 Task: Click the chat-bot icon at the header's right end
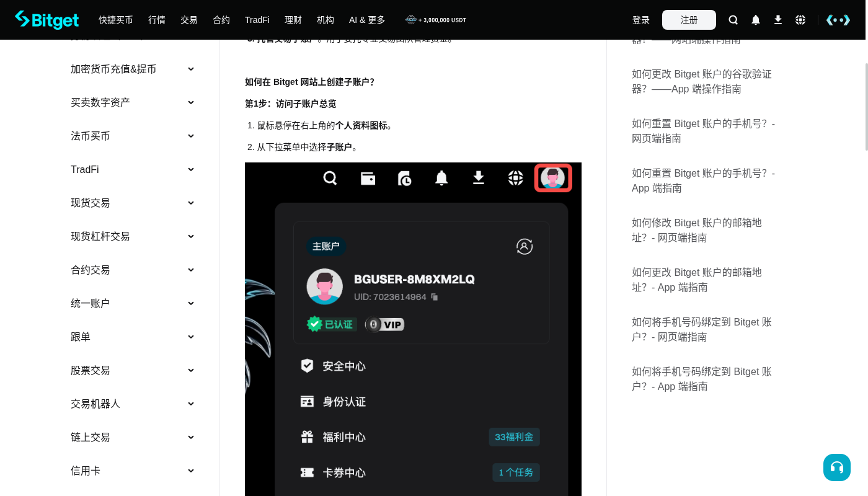click(x=838, y=20)
